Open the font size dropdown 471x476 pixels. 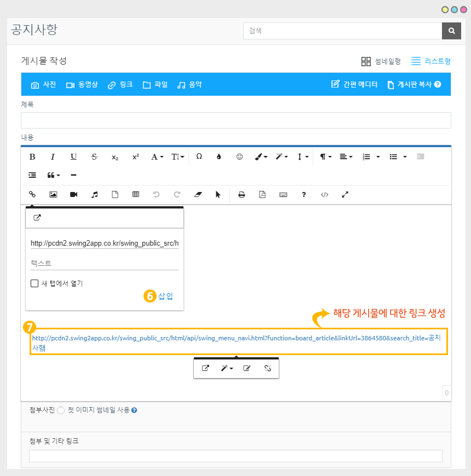pos(177,156)
